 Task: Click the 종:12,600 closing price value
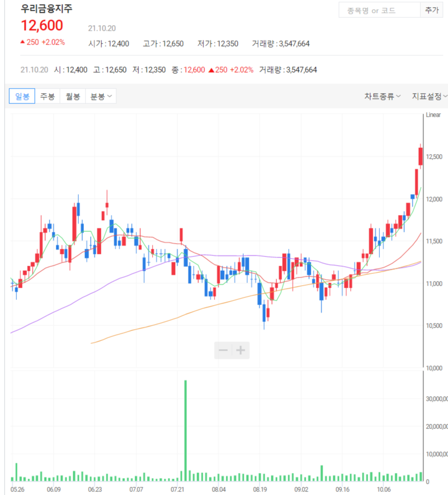[x=188, y=70]
